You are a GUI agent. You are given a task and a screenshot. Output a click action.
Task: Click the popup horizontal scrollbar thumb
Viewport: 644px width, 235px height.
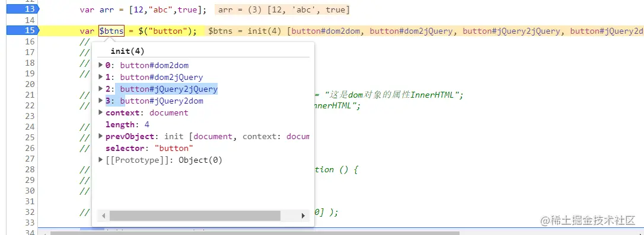click(195, 215)
